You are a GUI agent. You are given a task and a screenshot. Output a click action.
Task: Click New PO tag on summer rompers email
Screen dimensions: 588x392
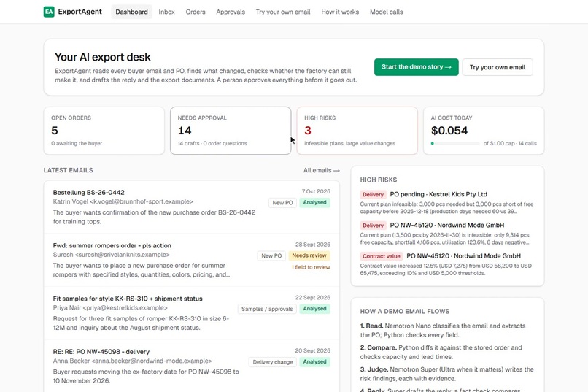[271, 255]
